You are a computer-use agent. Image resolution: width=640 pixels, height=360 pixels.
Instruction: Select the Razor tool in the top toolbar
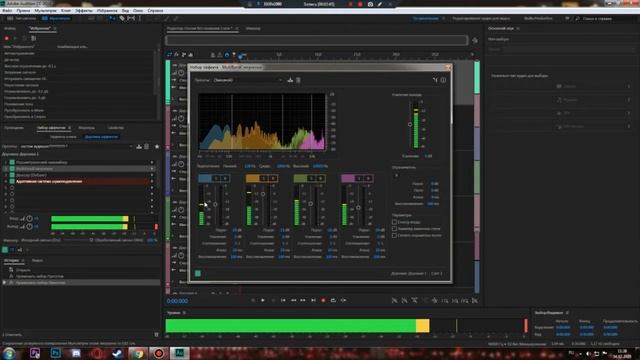tap(122, 18)
